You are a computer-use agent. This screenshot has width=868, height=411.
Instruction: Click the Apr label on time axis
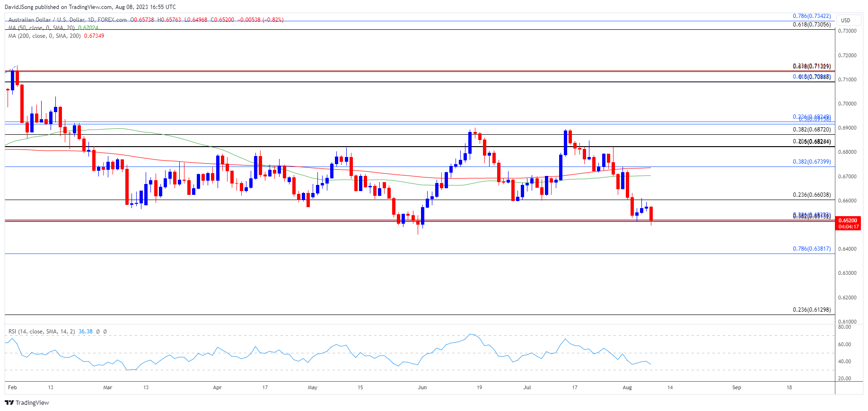217,387
